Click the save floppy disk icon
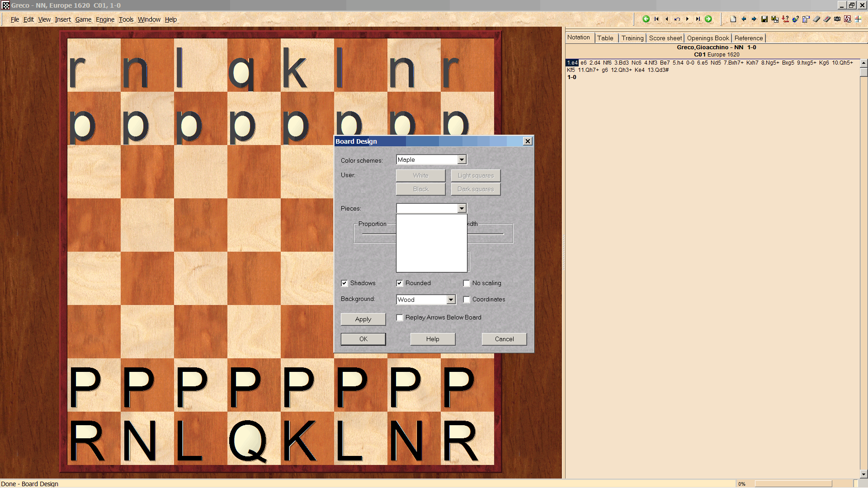This screenshot has height=488, width=868. point(764,19)
